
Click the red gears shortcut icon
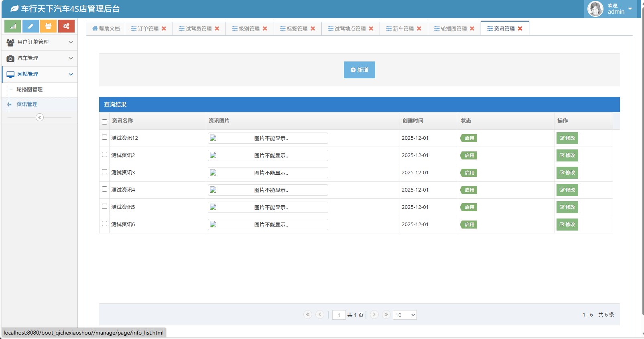[66, 26]
